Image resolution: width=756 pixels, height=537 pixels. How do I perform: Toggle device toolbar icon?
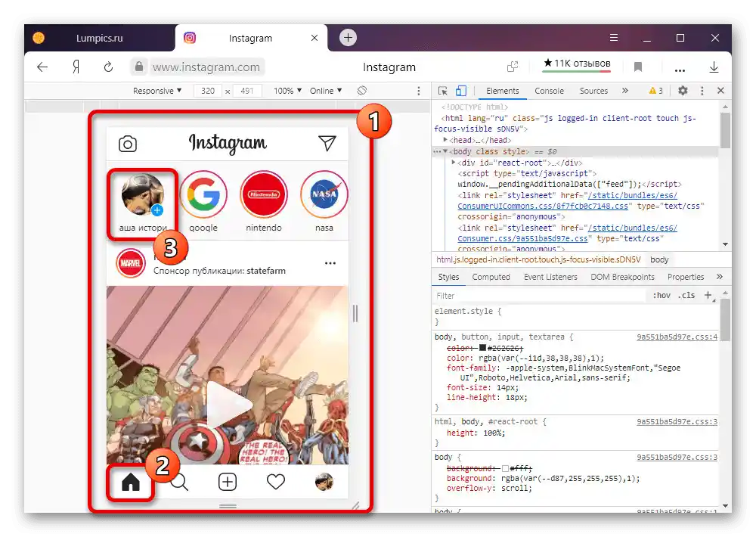461,91
